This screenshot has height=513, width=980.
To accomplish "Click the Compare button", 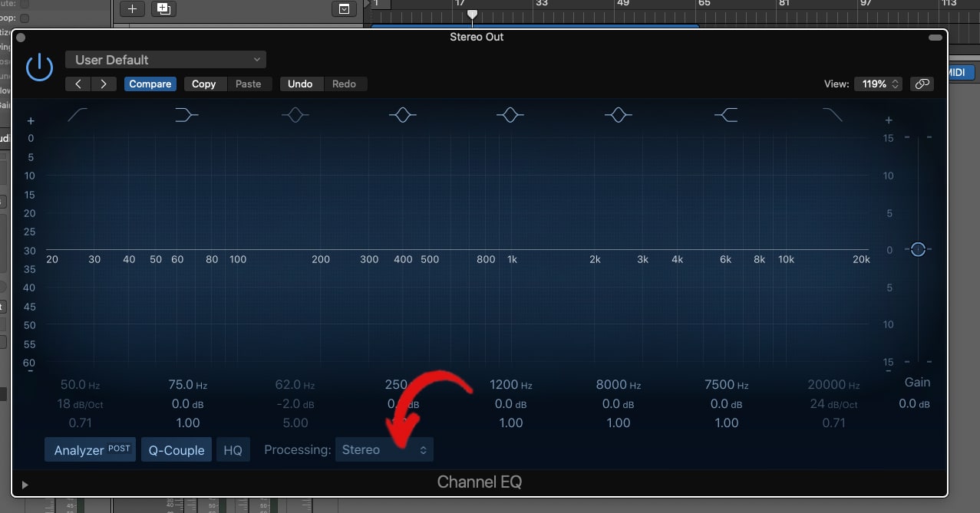I will point(150,84).
